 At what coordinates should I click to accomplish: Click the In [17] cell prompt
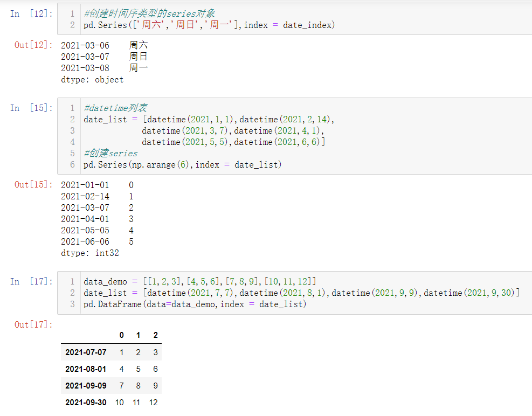click(31, 282)
